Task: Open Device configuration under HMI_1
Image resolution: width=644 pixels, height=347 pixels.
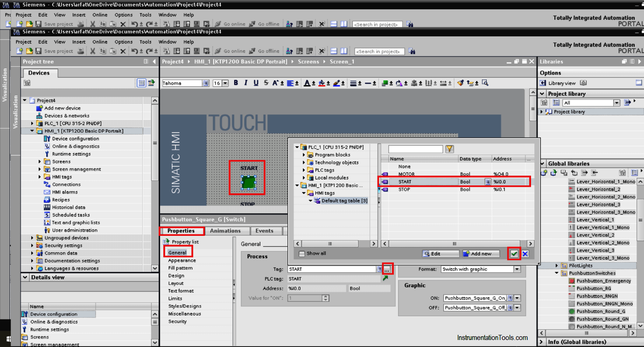Action: coord(76,139)
